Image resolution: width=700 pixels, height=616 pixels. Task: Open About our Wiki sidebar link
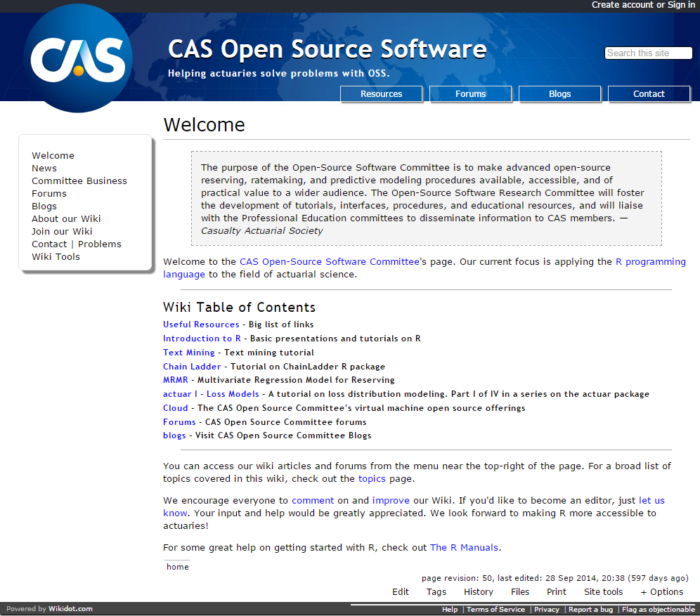66,218
